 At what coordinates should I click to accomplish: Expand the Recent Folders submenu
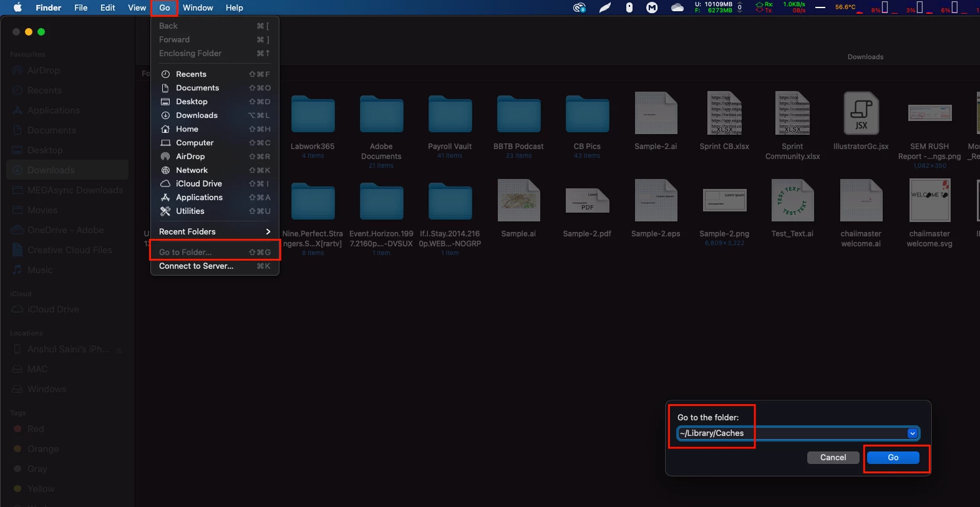point(215,232)
